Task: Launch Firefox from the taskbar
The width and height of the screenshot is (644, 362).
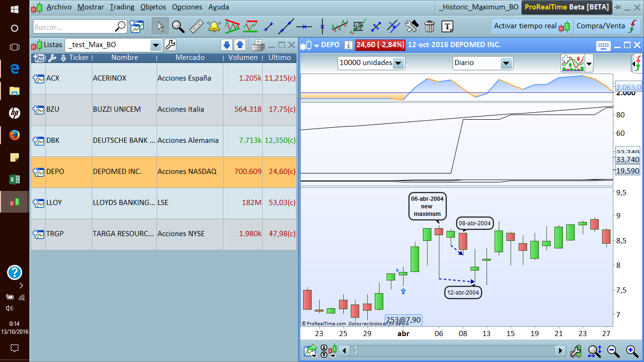Action: [14, 135]
